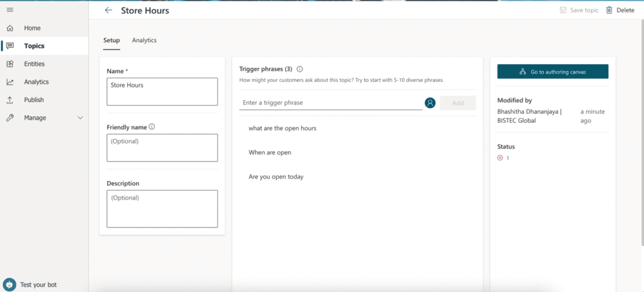Click the person entity icon beside trigger input
The image size is (644, 292).
pos(430,103)
